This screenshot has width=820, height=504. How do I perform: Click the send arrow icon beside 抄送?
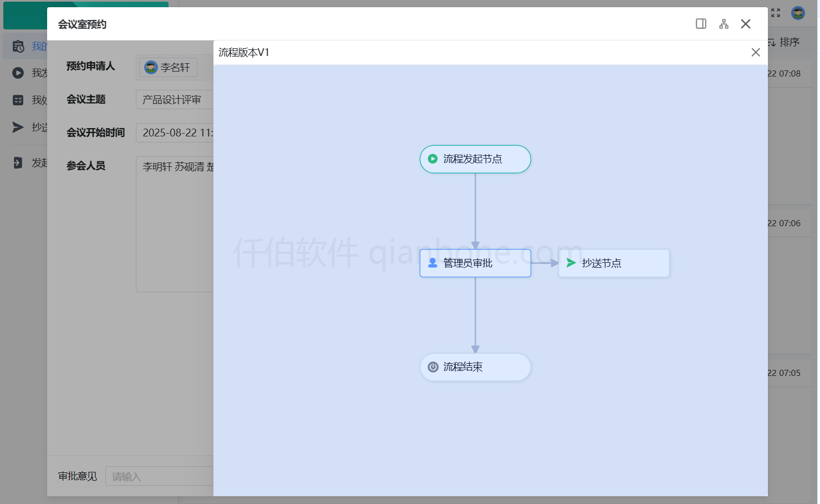[17, 128]
